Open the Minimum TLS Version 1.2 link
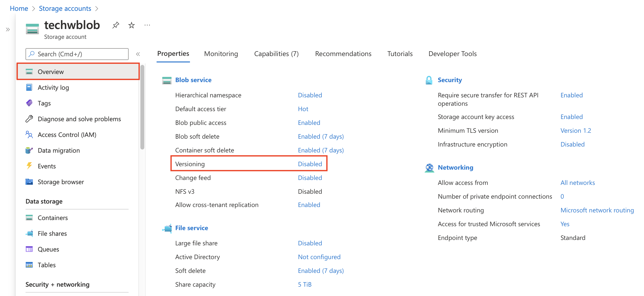Viewport: 644px width, 296px height. click(x=576, y=131)
